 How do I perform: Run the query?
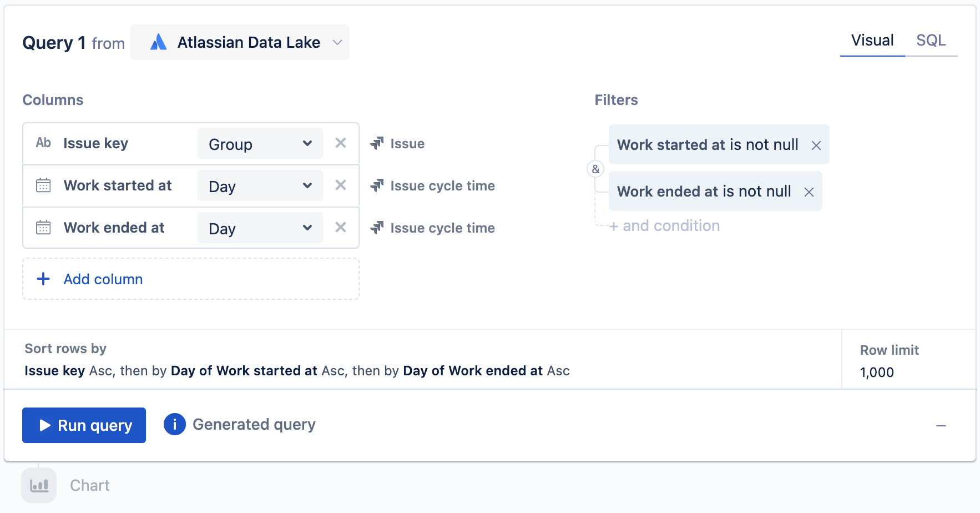(84, 425)
